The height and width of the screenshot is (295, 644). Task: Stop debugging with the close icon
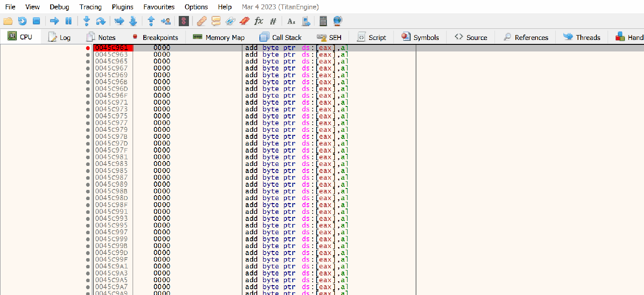point(36,20)
